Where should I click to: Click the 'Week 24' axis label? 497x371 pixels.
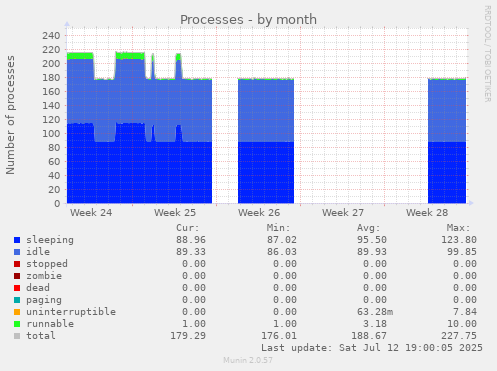click(91, 213)
